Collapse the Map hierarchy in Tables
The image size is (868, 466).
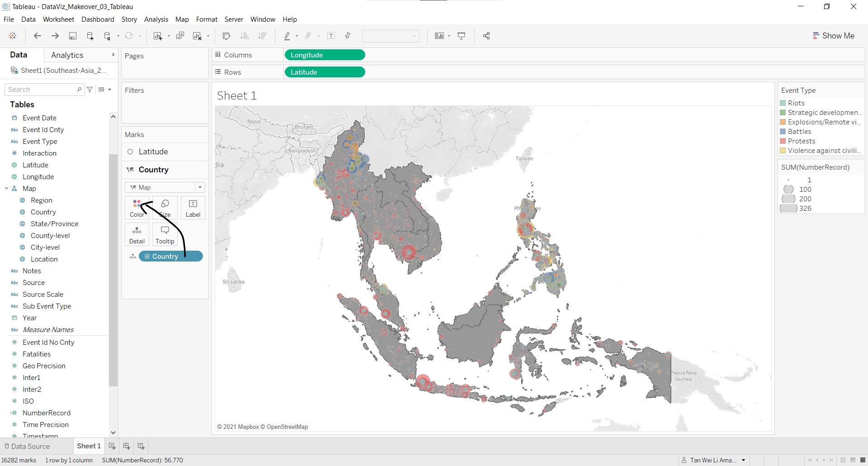6,189
